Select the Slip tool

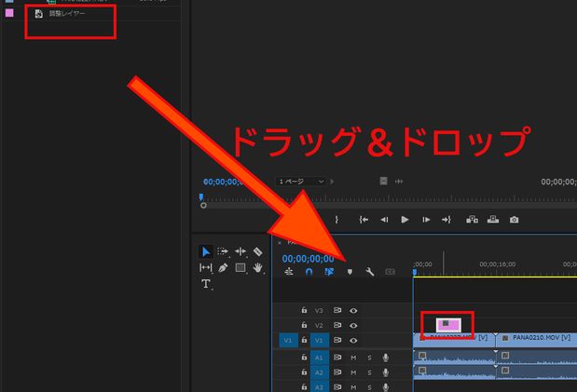(205, 268)
